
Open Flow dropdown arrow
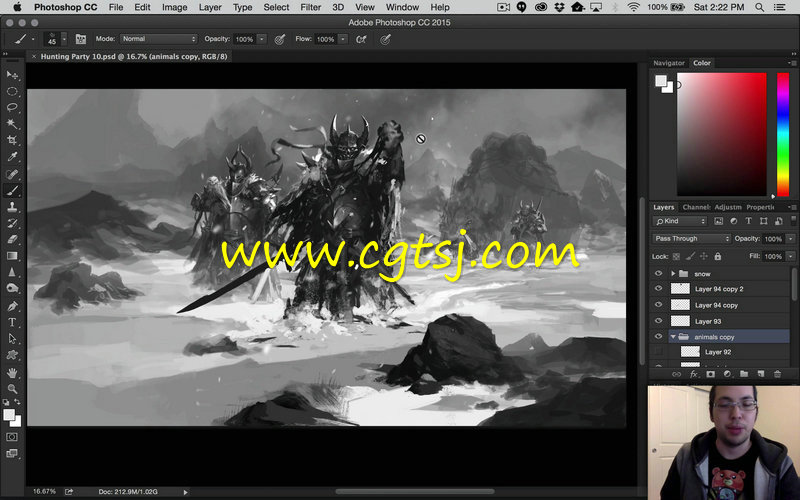pos(343,39)
